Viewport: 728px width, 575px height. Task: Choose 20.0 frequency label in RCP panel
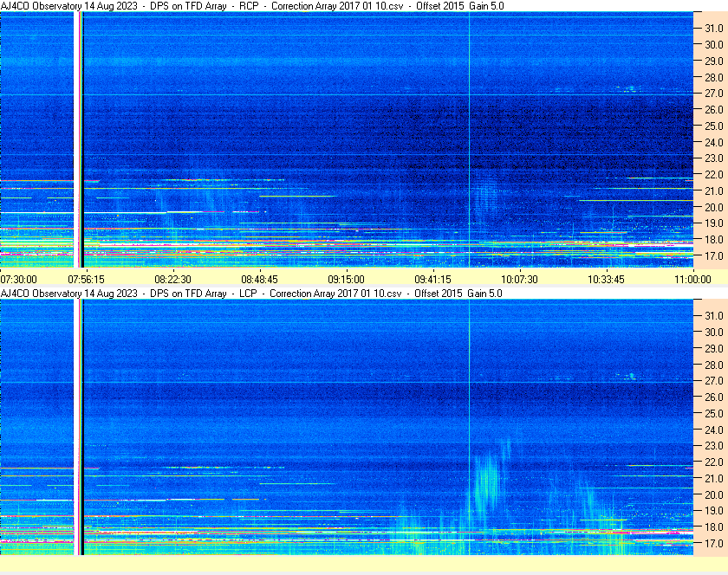pyautogui.click(x=714, y=207)
